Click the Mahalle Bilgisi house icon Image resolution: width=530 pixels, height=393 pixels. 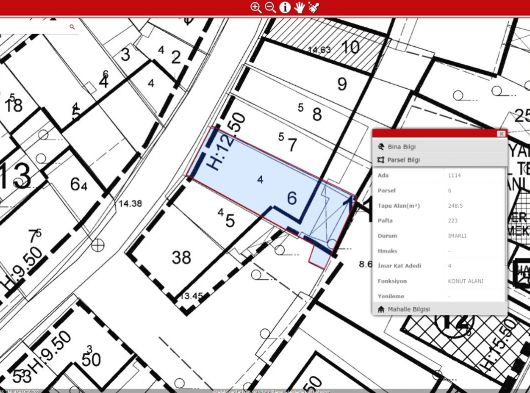pos(381,309)
